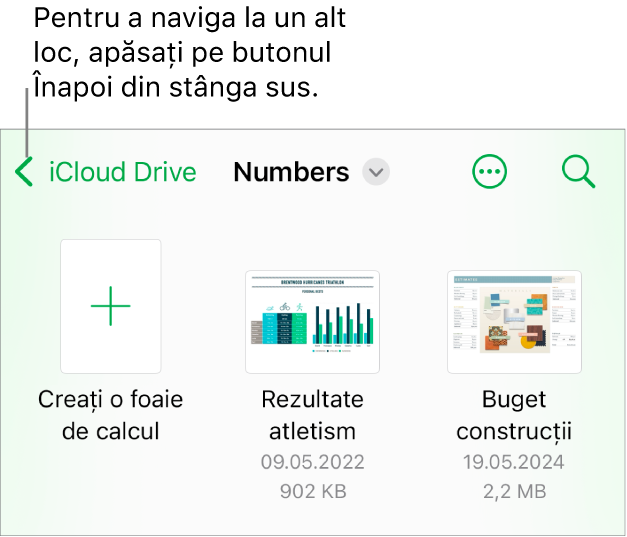Open Buget construcții spreadsheet thumbnail

514,322
